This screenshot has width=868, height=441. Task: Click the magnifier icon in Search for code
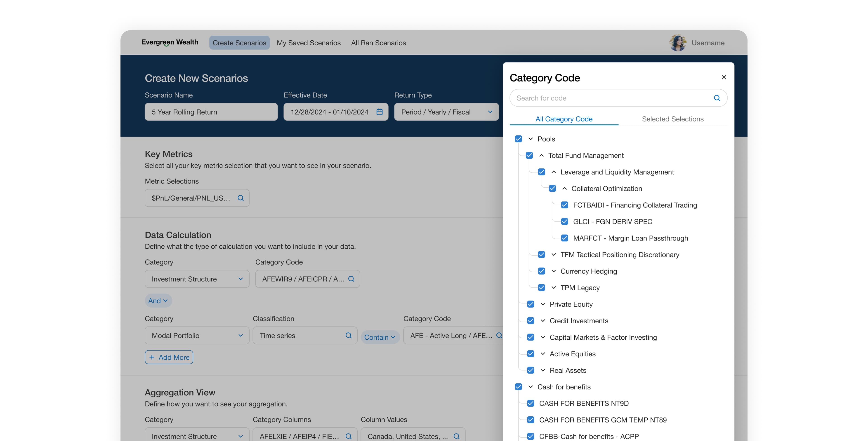pyautogui.click(x=717, y=98)
